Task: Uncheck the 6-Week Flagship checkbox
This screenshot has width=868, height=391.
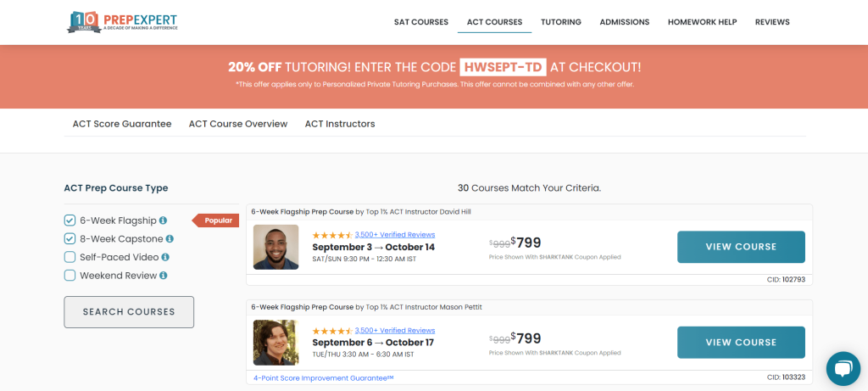Action: [70, 221]
